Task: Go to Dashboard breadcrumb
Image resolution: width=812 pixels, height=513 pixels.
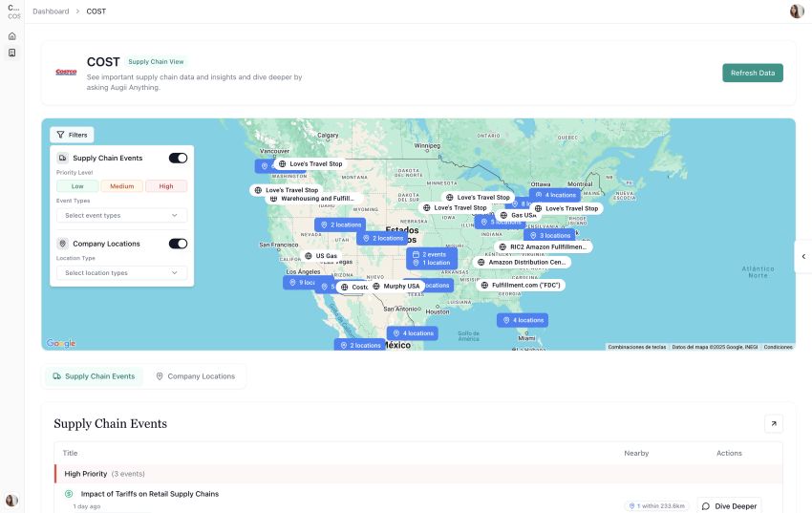Action: [x=51, y=11]
